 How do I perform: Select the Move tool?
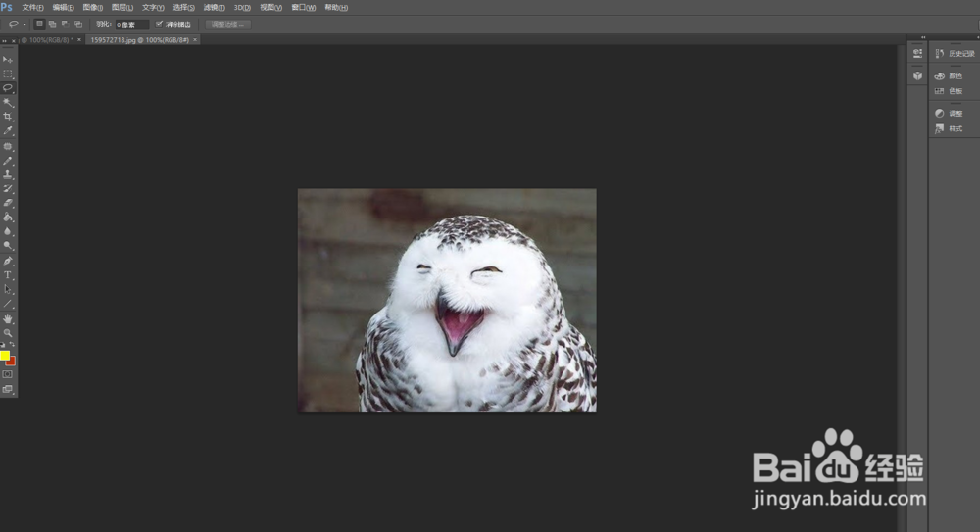8,60
